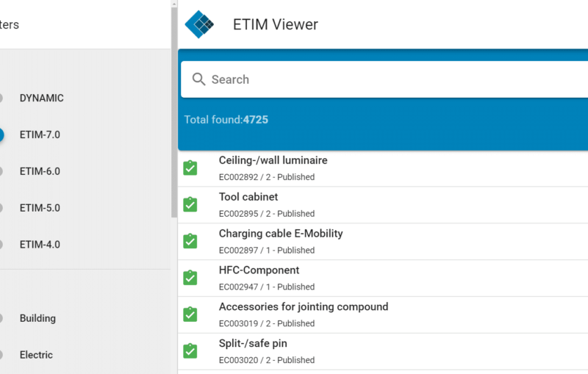Enable the Electric sector filter
The height and width of the screenshot is (374, 588).
tap(2, 355)
